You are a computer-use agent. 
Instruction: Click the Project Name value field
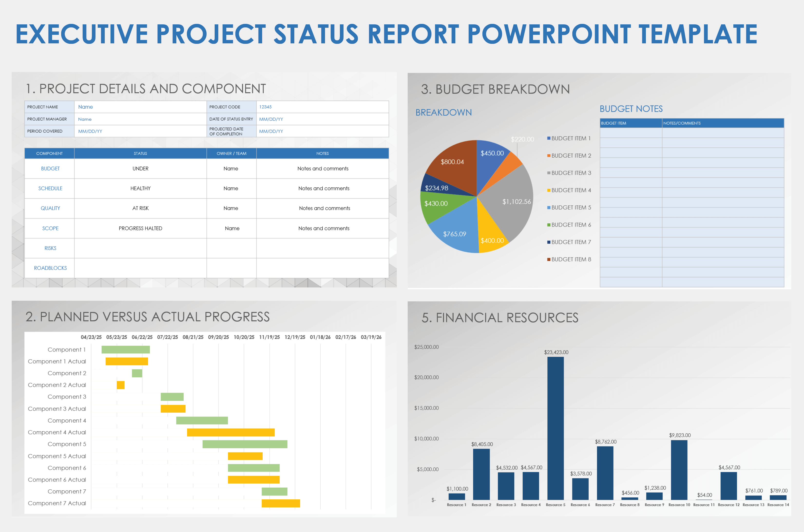pyautogui.click(x=140, y=107)
